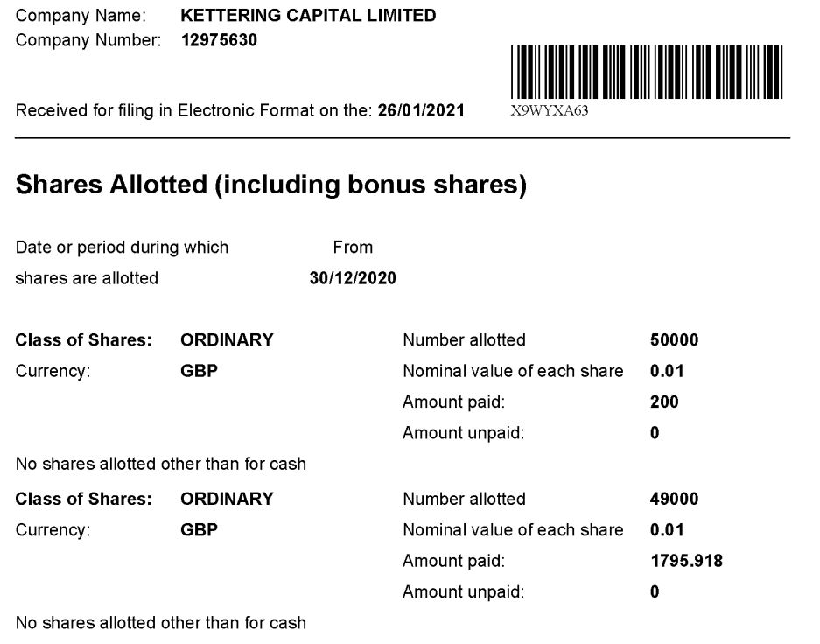The image size is (820, 644).
Task: Click the From label above the allotment date
Action: point(353,248)
